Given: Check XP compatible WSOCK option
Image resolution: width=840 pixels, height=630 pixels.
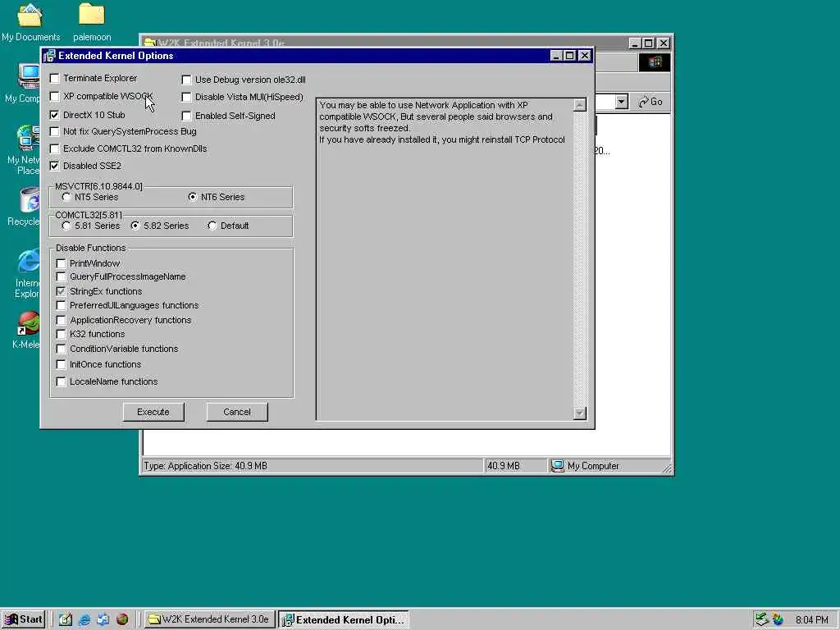Looking at the screenshot, I should click(54, 96).
